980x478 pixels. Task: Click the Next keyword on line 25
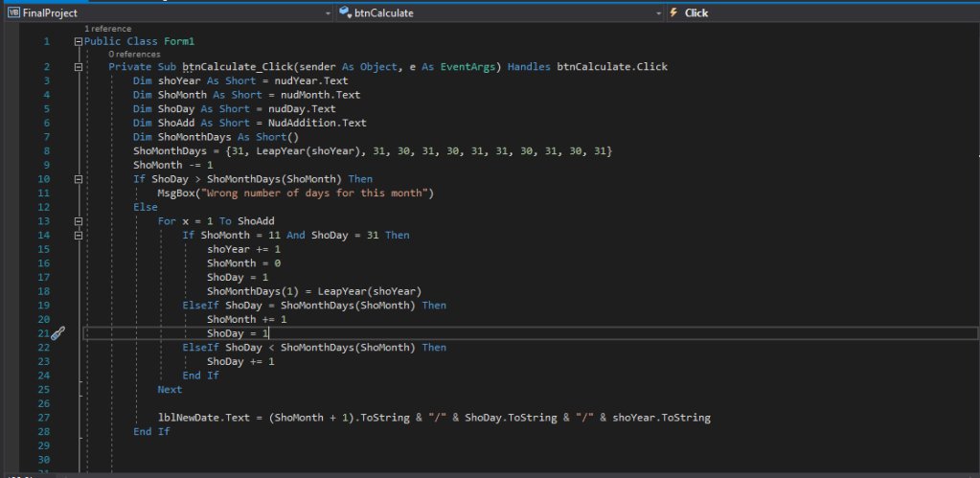click(170, 390)
